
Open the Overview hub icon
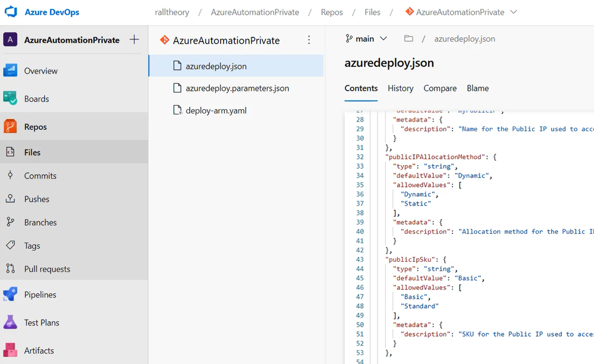[10, 71]
